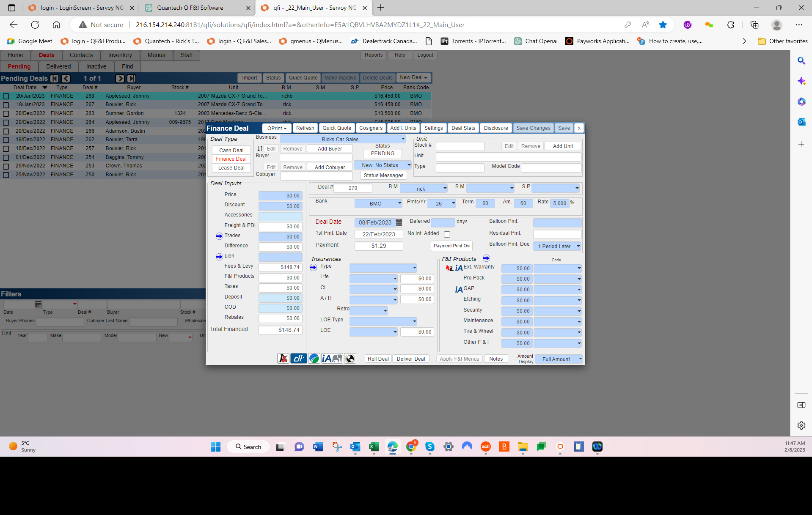812x515 pixels.
Task: Click the globe icon at dialog bottom
Action: coord(350,358)
